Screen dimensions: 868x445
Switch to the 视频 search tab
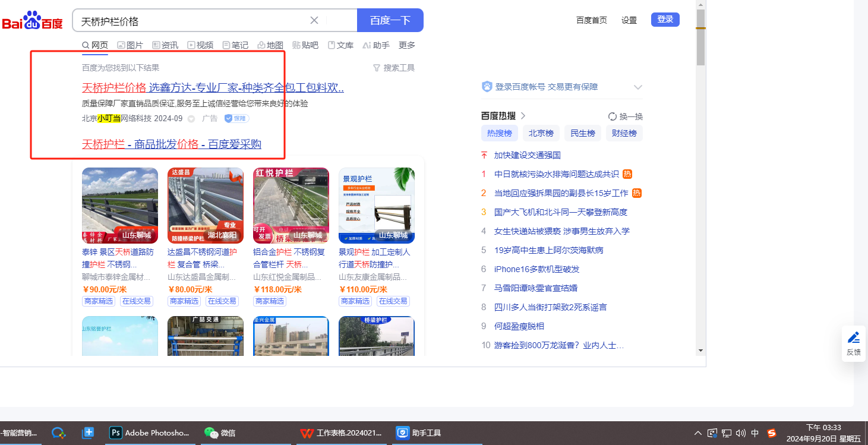pos(200,45)
